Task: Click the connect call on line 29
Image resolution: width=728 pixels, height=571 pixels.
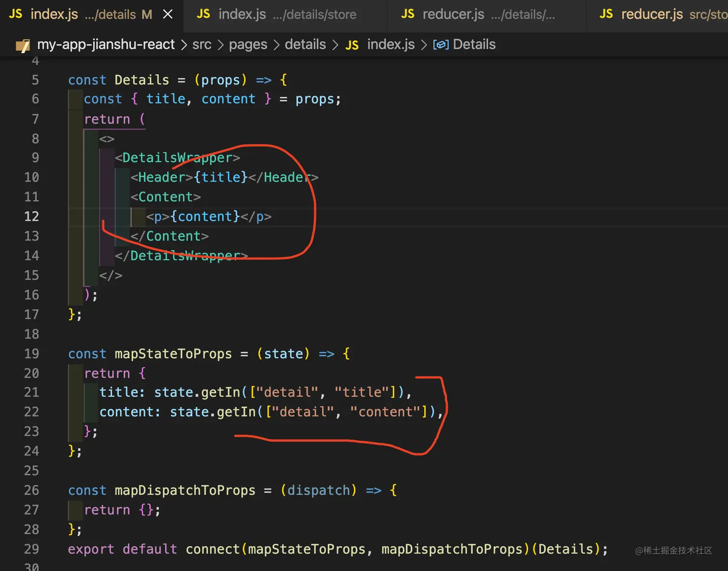Action: pos(212,549)
